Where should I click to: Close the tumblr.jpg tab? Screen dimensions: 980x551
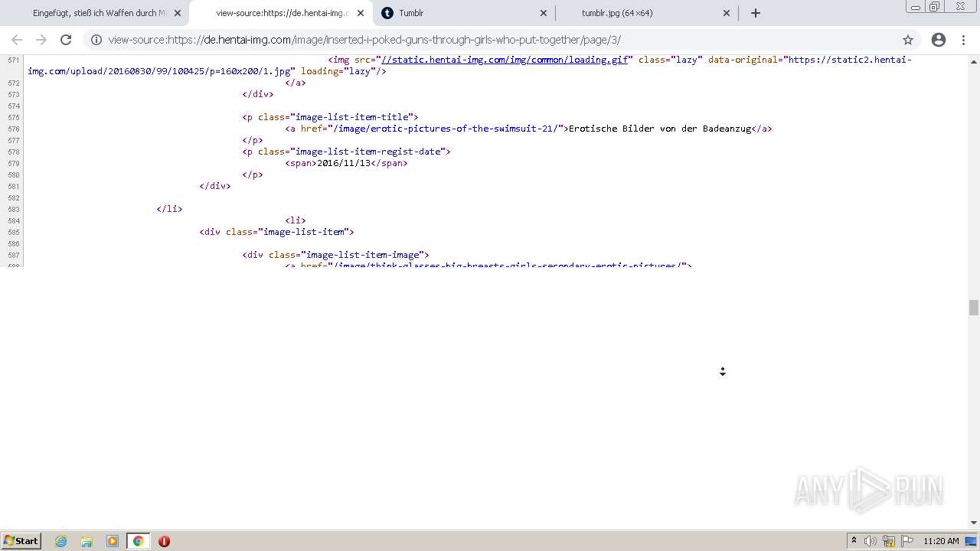coord(727,13)
